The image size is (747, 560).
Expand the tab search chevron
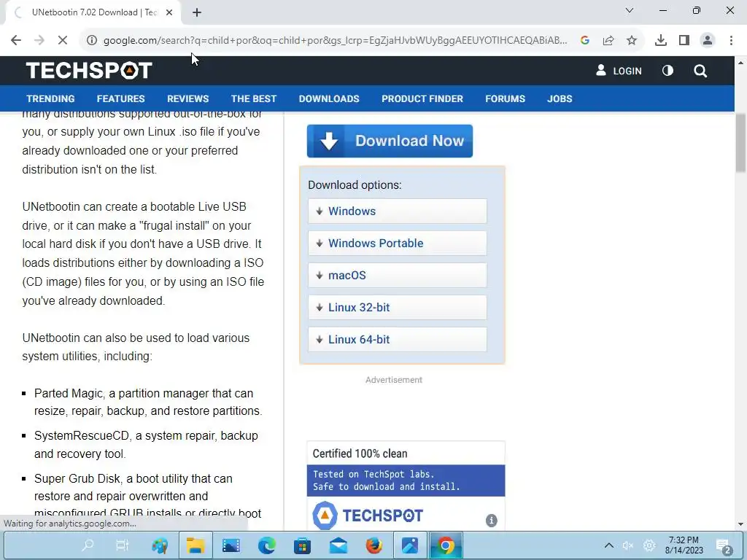[630, 10]
